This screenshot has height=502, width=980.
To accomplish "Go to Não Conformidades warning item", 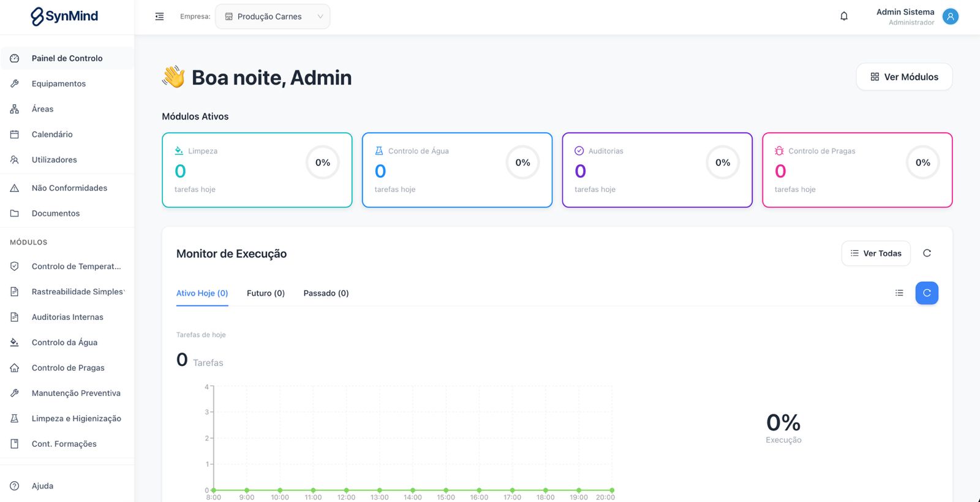I will [x=69, y=188].
